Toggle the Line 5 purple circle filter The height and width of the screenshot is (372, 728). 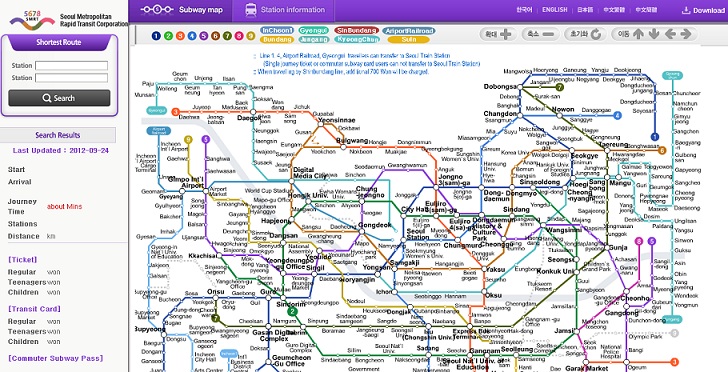click(x=203, y=36)
